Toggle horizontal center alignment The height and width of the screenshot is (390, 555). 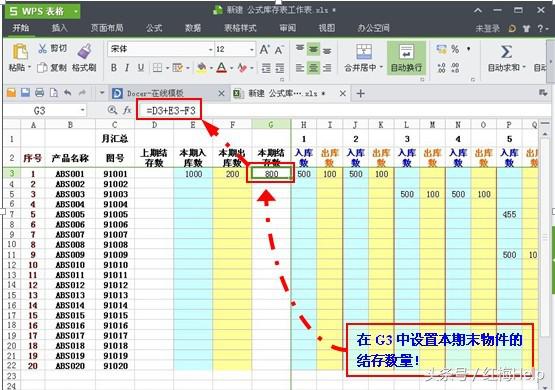[313, 67]
